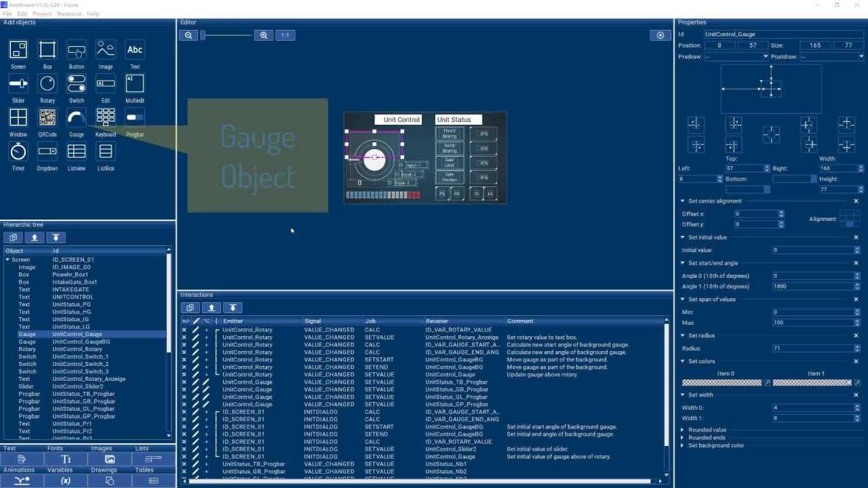This screenshot has height=488, width=868.
Task: Open the Variables resource button
Action: tap(66, 481)
